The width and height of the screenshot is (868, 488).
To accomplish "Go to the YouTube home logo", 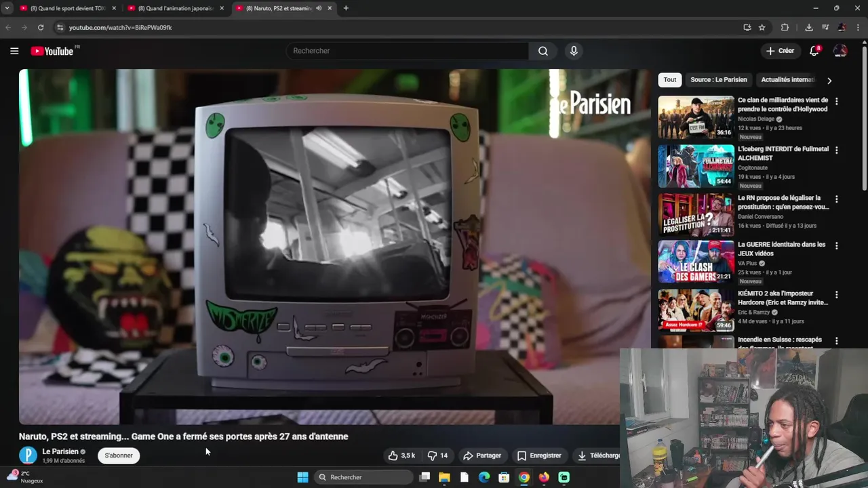I will pos(52,51).
